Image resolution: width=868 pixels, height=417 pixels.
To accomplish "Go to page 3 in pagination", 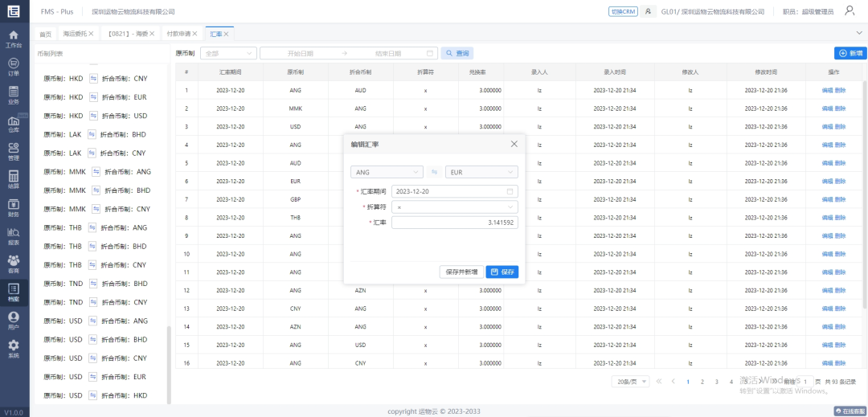I will 716,382.
